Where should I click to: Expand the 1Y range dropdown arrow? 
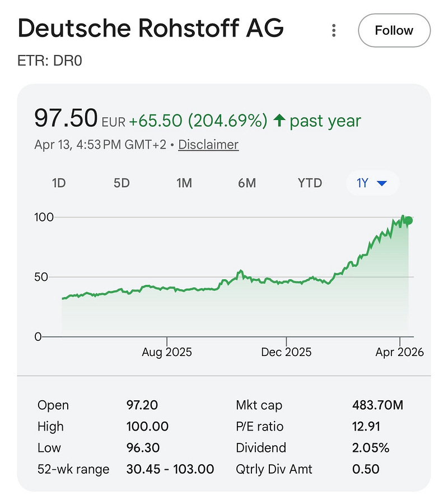pyautogui.click(x=382, y=183)
